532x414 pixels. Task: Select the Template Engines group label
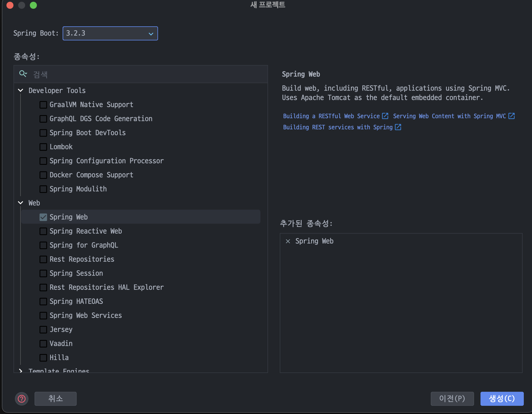click(x=59, y=370)
